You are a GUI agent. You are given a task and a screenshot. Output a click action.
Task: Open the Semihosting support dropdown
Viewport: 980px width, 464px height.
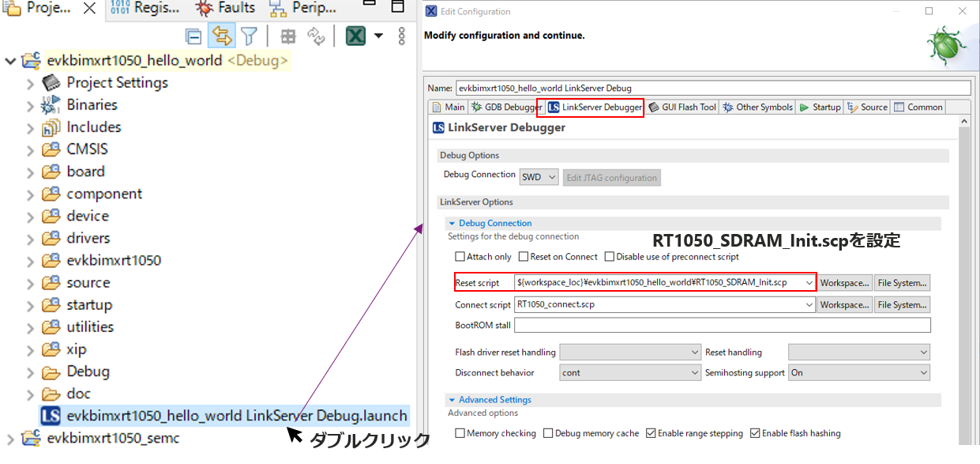859,372
